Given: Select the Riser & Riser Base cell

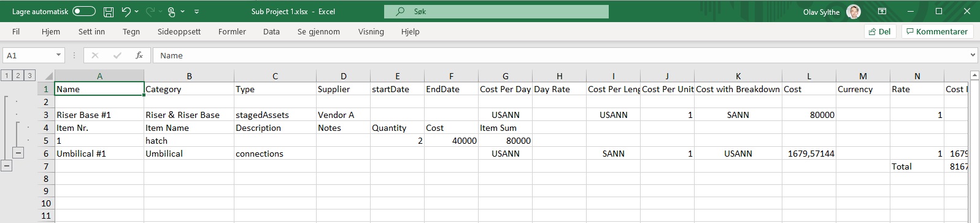Looking at the screenshot, I should (x=189, y=115).
